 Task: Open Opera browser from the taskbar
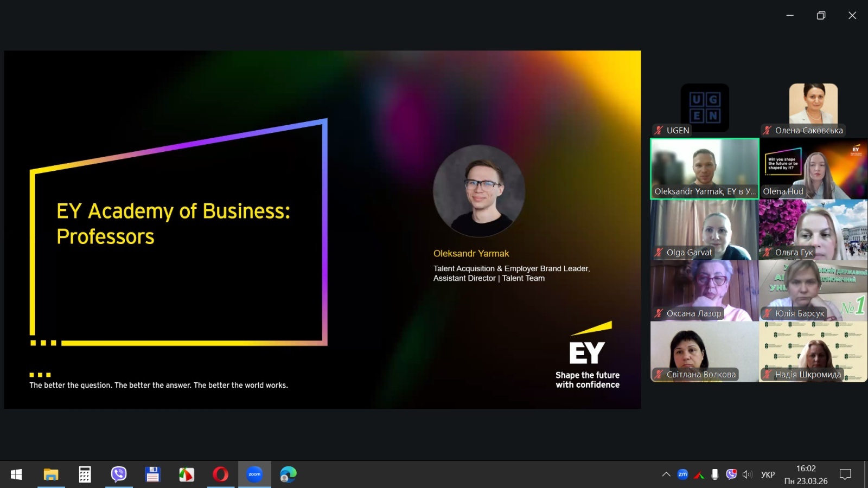220,474
